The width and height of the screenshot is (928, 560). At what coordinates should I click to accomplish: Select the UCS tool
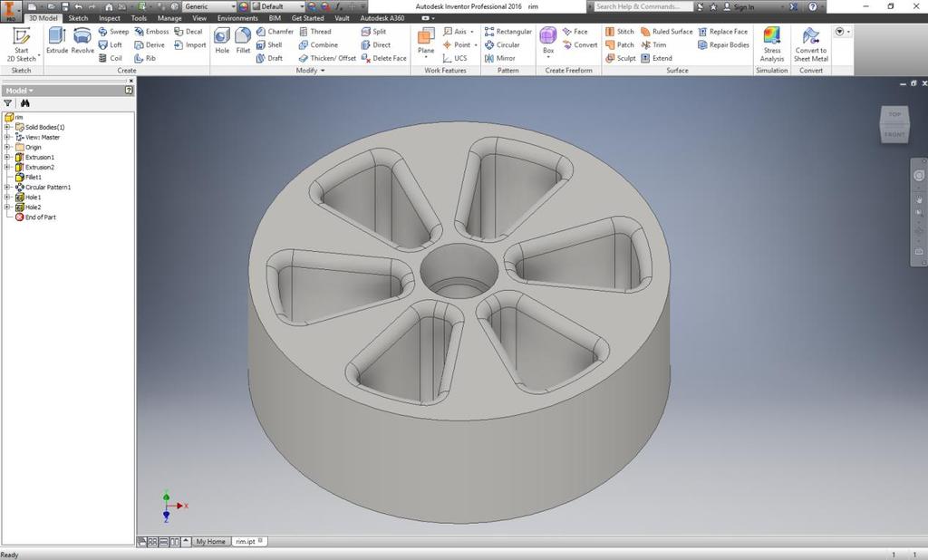455,58
